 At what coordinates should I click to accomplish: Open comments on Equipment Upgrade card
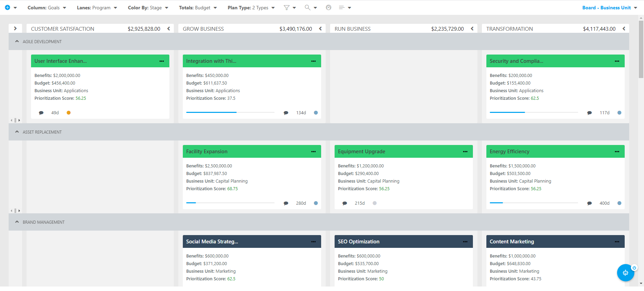tap(345, 203)
